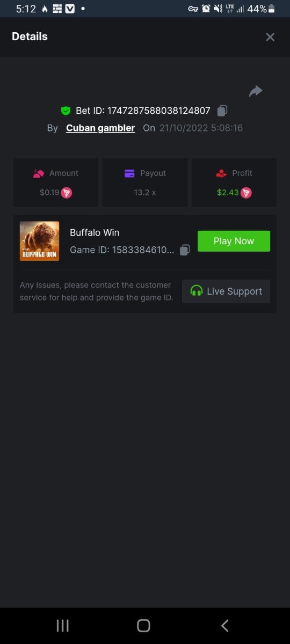This screenshot has height=644, width=290.
Task: Tap the battery indicator in status bar
Action: (272, 9)
